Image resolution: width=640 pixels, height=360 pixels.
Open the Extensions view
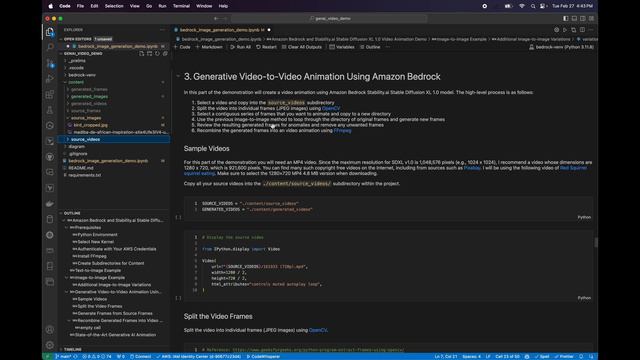coord(50,94)
